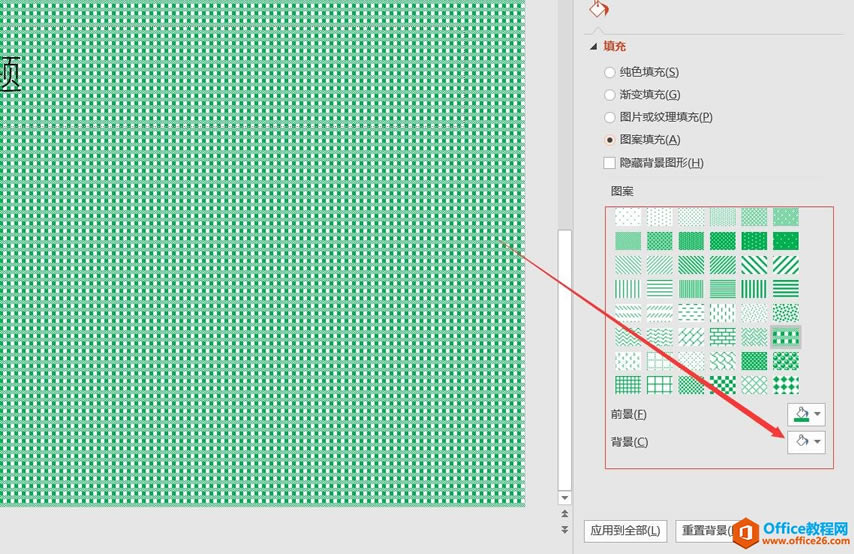Viewport: 854px width, 554px height.
Task: Open the Fill tab paint bucket icon
Action: pos(599,8)
